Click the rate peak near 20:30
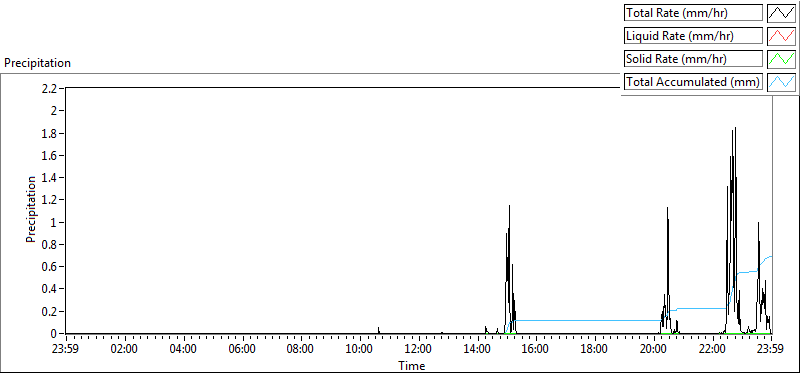 pos(667,208)
